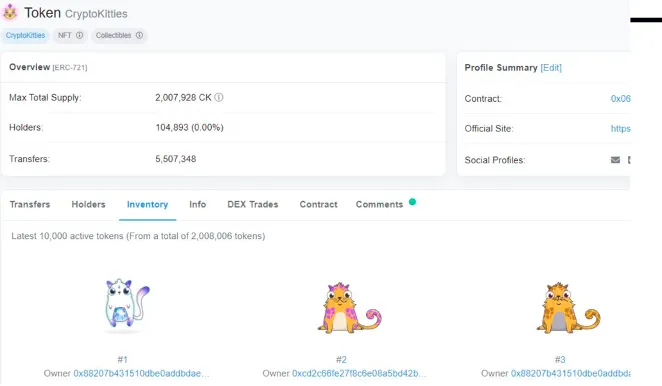Click the holders value 104,893 (0.00%)
This screenshot has height=386, width=662.
pos(189,128)
